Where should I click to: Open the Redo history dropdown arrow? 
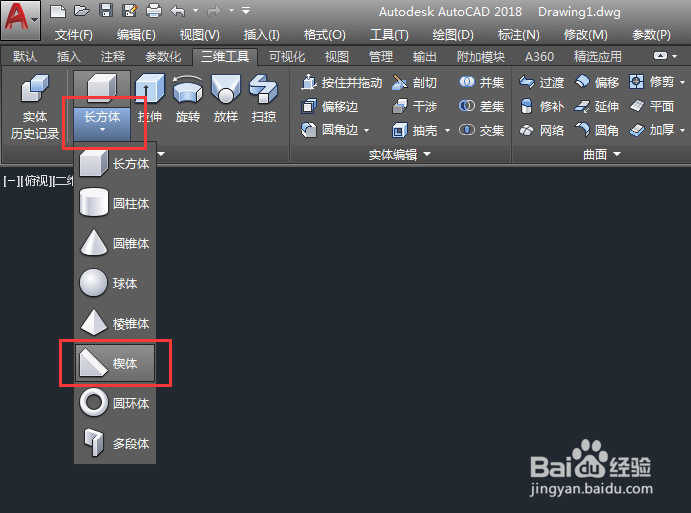(231, 11)
